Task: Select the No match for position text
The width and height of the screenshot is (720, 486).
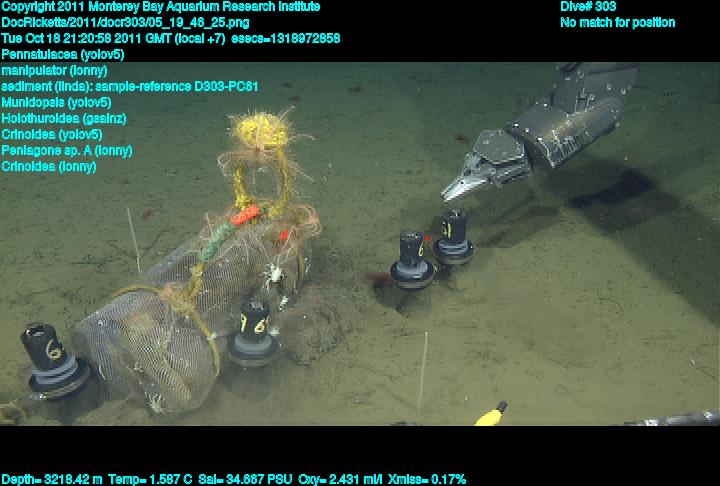Action: click(x=618, y=23)
